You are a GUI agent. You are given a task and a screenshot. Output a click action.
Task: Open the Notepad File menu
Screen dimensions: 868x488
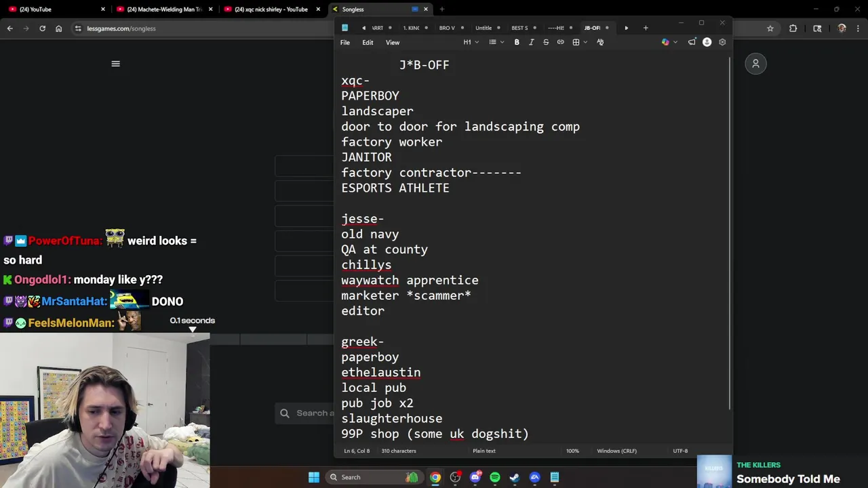[345, 42]
